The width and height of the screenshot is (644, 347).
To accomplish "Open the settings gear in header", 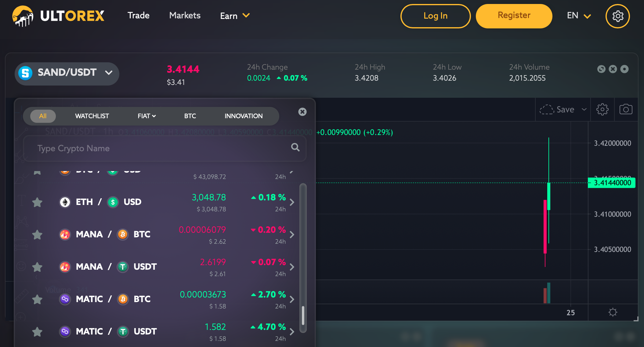I will pyautogui.click(x=617, y=16).
